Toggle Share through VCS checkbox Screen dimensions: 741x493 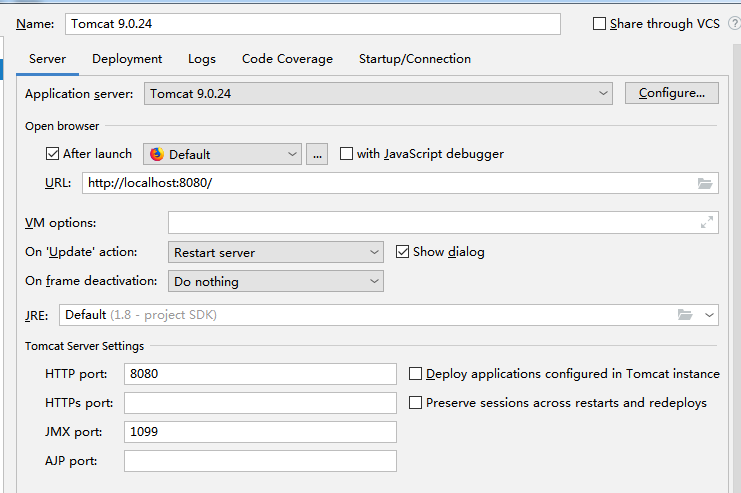[599, 24]
